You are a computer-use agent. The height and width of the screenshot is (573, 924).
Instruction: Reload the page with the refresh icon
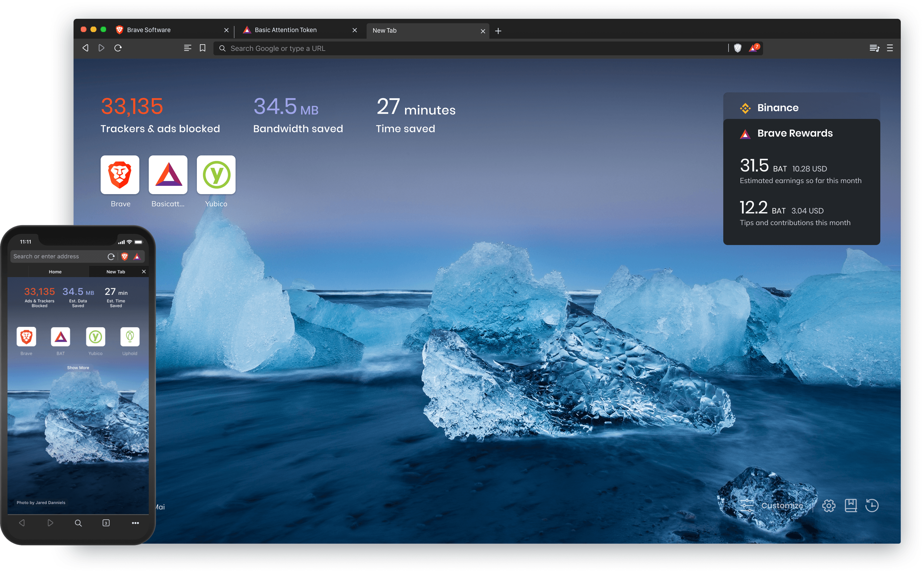[118, 48]
